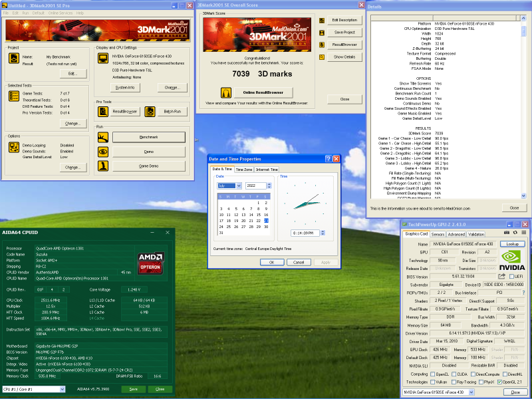The width and height of the screenshot is (532, 399).
Task: Click the time field stepper arrows
Action: (323, 233)
